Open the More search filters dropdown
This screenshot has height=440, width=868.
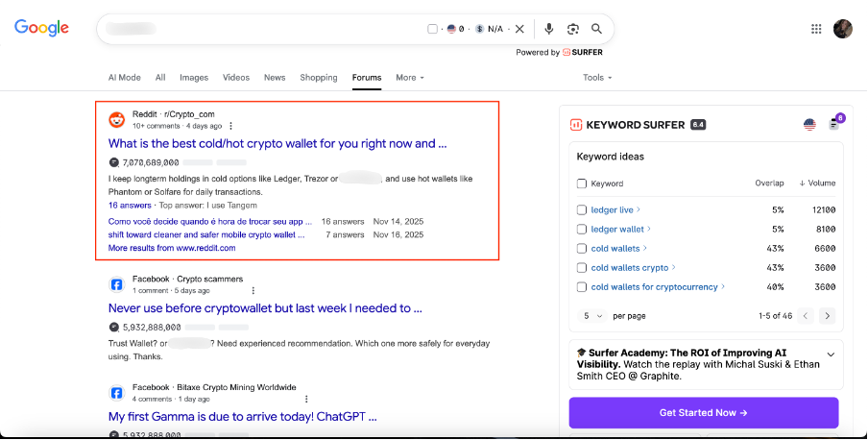410,78
